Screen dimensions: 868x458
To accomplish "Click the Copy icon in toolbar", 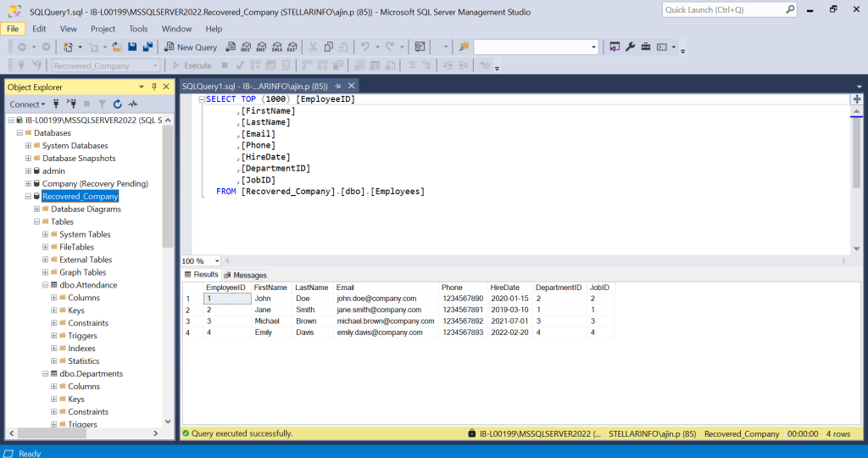I will point(327,47).
